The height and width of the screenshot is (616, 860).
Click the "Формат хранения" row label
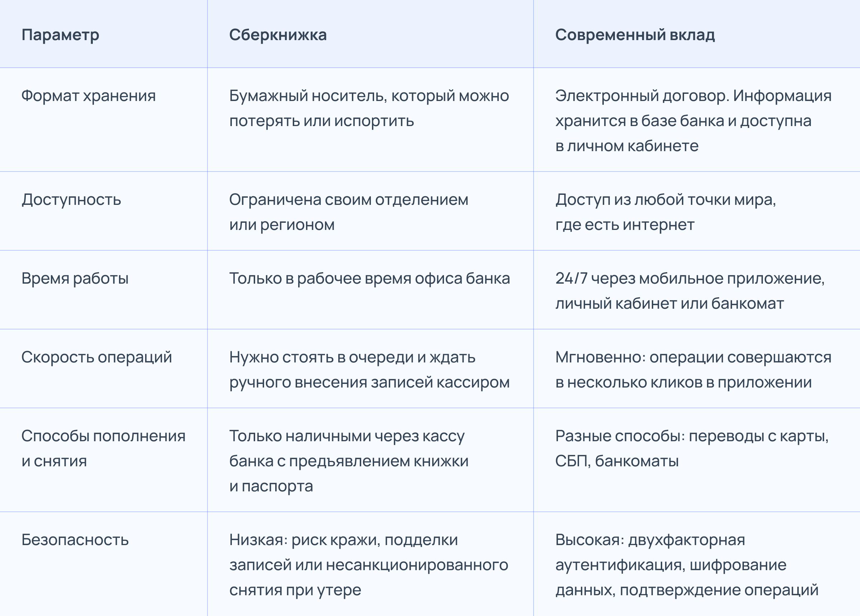click(89, 96)
